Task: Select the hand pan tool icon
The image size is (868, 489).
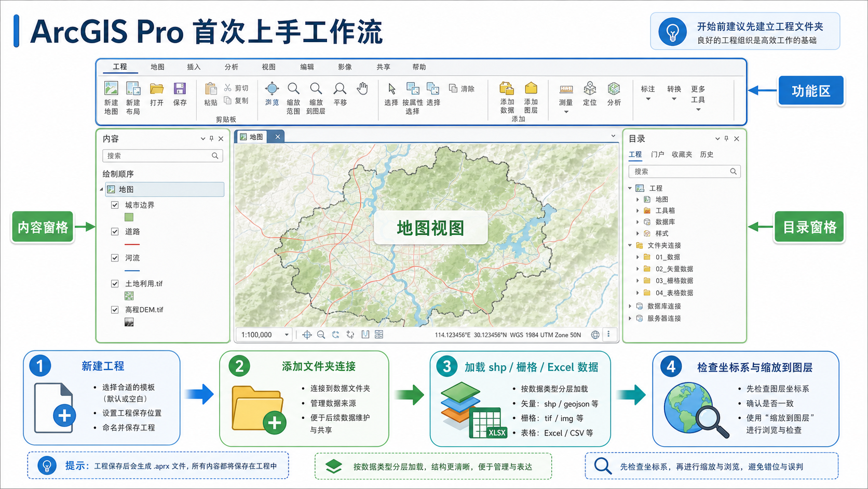Action: pyautogui.click(x=362, y=88)
